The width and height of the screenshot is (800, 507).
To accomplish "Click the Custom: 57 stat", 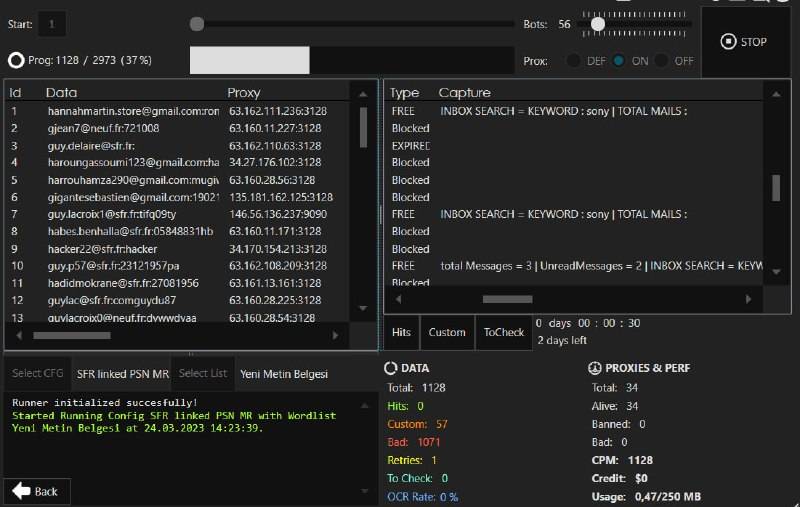I will (417, 424).
